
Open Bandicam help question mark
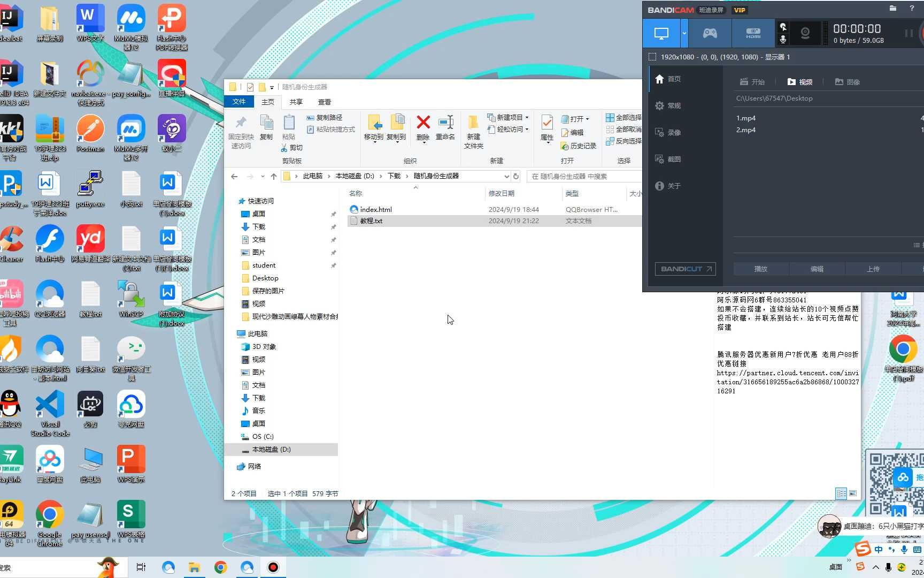(912, 8)
